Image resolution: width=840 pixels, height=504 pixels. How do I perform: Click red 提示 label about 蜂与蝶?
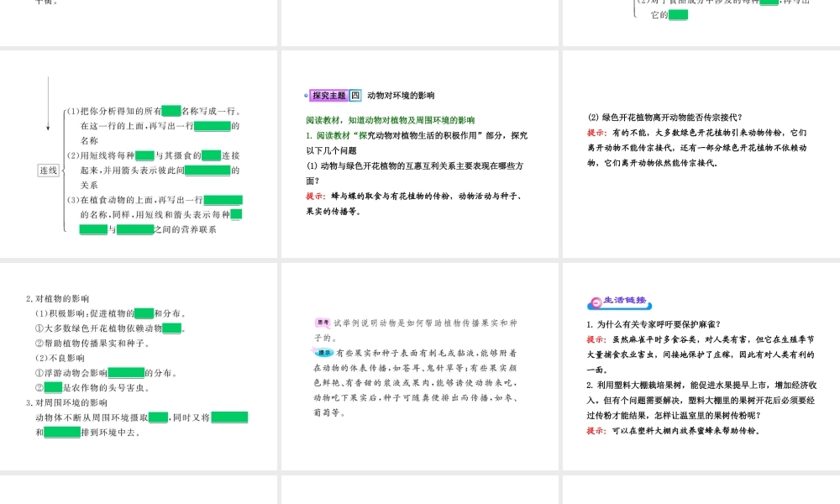[x=316, y=196]
